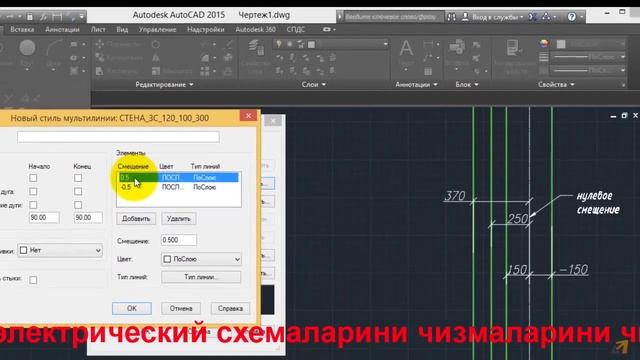Switch to the Управление ribbon tab
Screen dimensions: 640x360
(x=157, y=29)
